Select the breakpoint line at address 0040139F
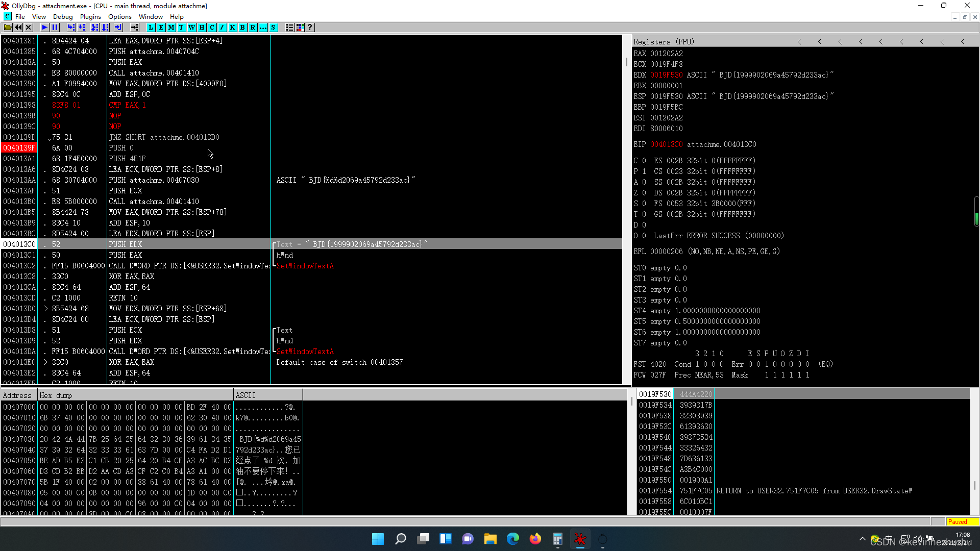 (19, 148)
